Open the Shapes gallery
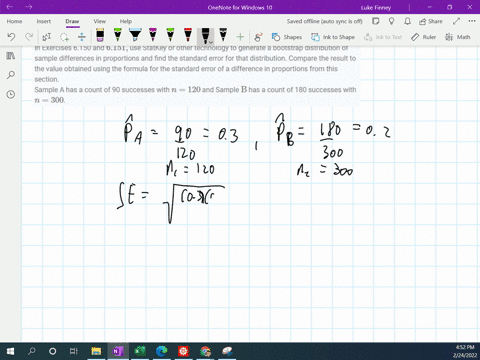Viewport: 480px width, 360px height. pos(287,37)
